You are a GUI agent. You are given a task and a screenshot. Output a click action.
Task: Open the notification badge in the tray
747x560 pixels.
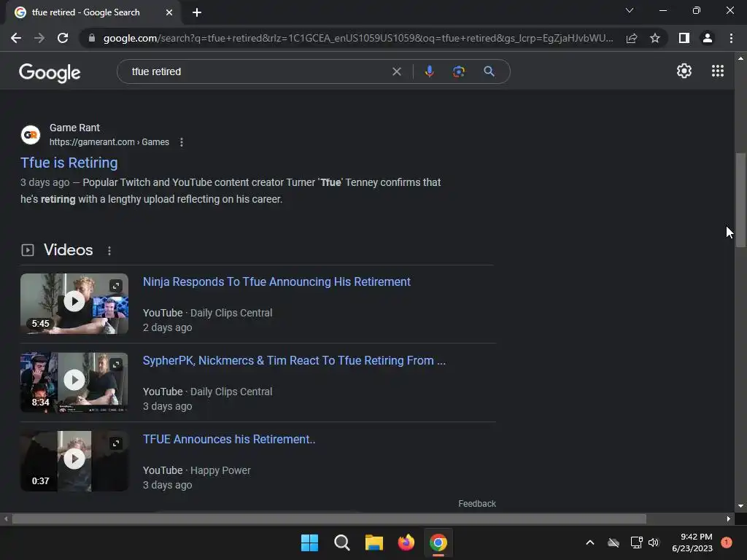pyautogui.click(x=727, y=542)
